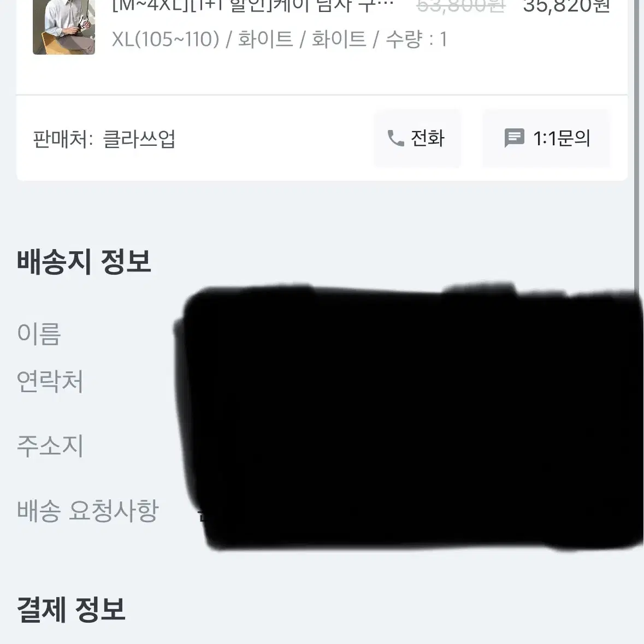The image size is (644, 644).
Task: Tap the phone handset icon
Action: pos(395,138)
